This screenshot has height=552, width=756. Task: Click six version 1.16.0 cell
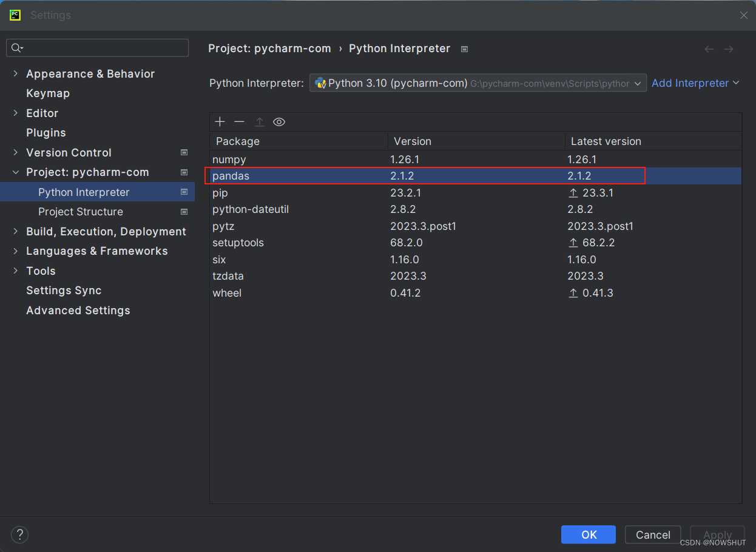tap(405, 260)
